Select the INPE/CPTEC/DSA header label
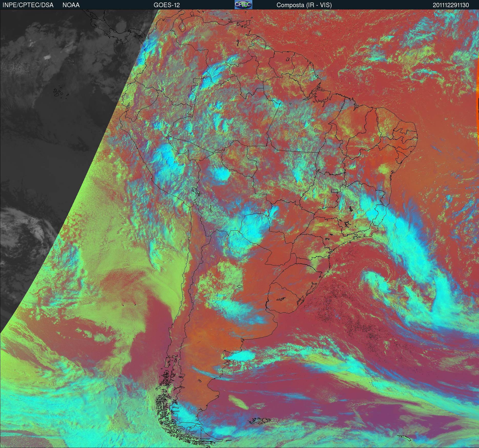The height and width of the screenshot is (448, 479). (28, 5)
